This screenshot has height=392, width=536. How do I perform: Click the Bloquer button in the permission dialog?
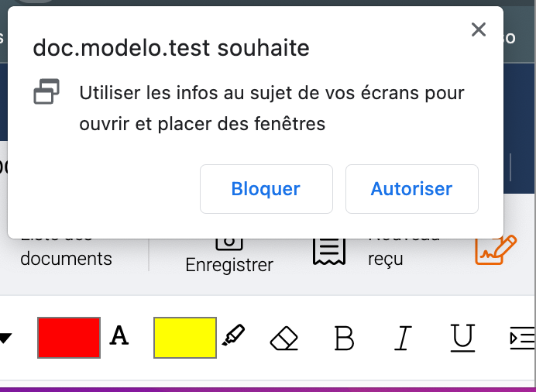tap(266, 188)
